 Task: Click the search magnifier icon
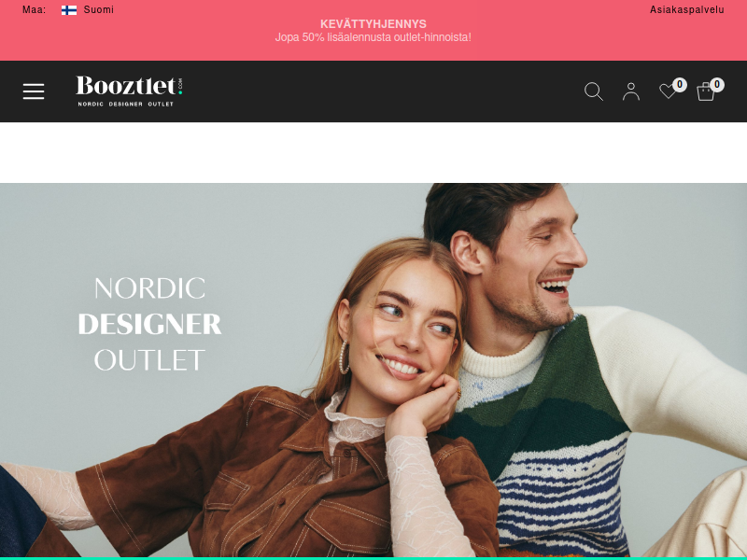[x=594, y=91]
